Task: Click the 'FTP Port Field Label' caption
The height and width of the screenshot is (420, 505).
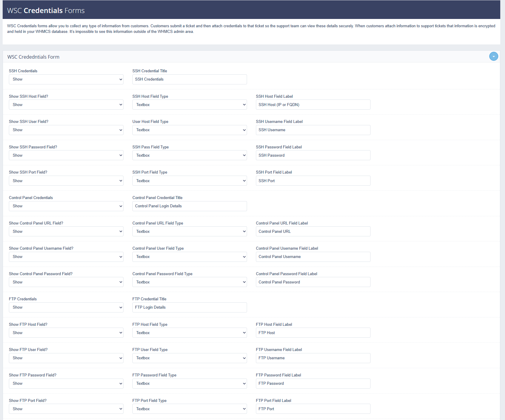Action: [x=273, y=400]
